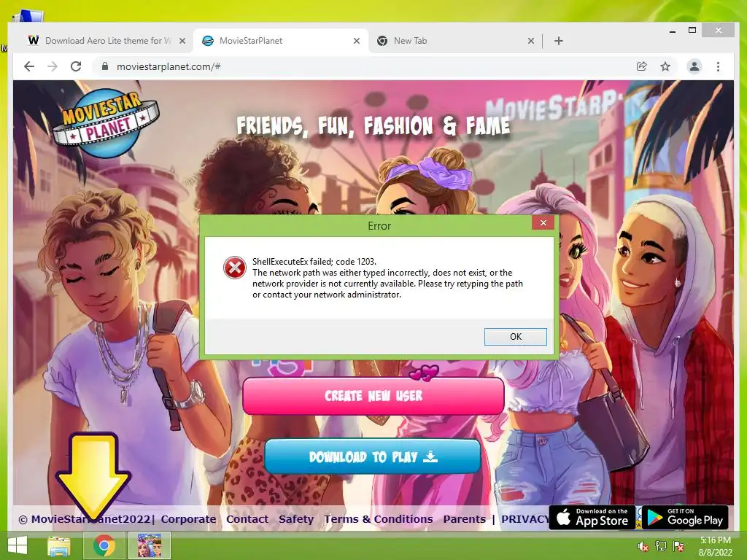Click OK in the Error dialog

(515, 337)
